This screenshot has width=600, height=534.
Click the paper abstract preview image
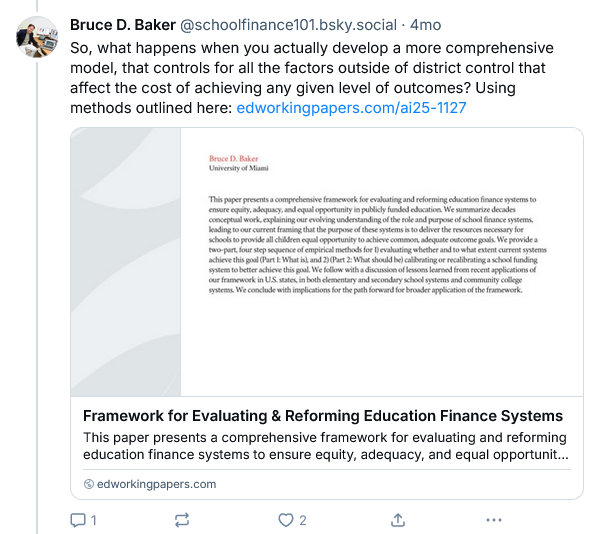(x=326, y=262)
